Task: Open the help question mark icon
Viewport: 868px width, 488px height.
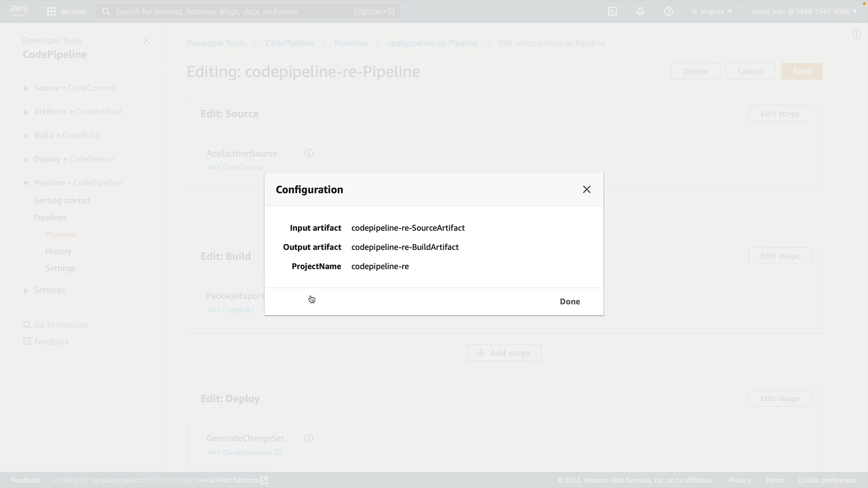Action: [x=669, y=12]
